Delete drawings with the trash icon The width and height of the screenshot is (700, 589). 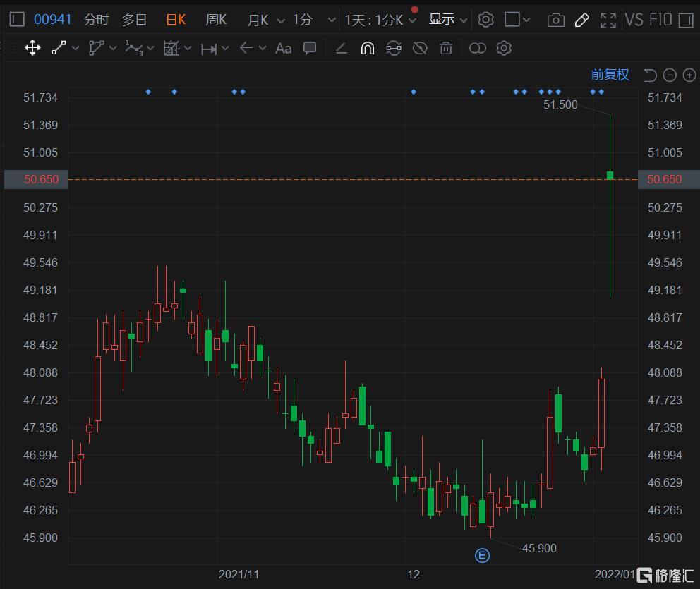point(446,48)
